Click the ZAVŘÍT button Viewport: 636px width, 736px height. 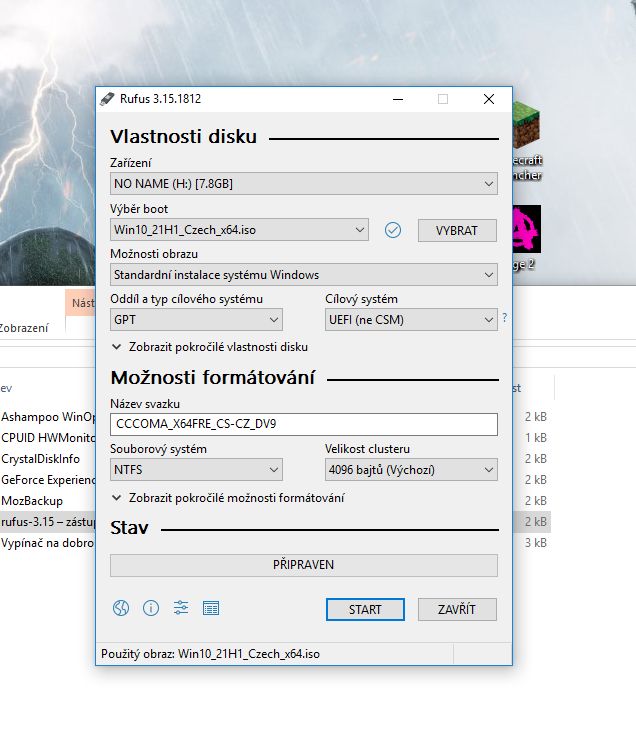[457, 609]
